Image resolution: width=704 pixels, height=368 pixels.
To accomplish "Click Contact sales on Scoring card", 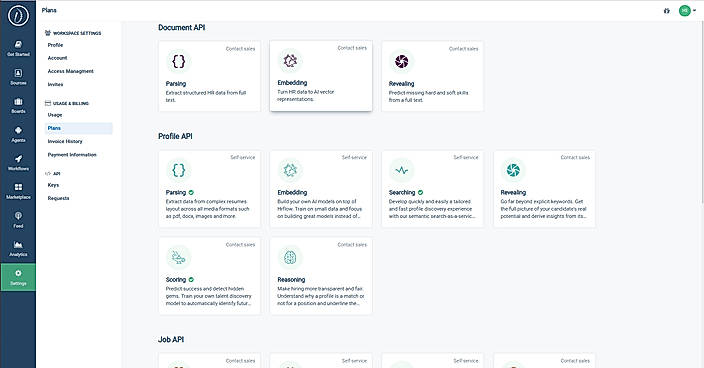I will click(x=240, y=245).
